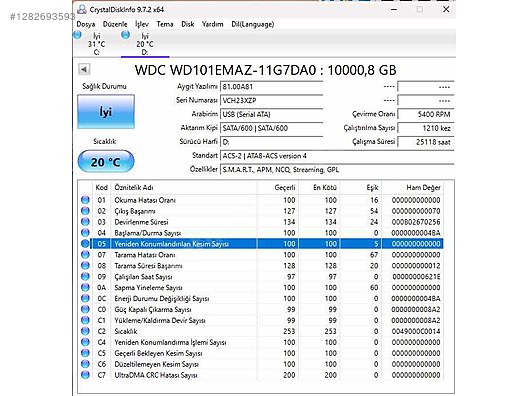Click status orb for row C2 Sıcaklık
The height and width of the screenshot is (396, 528).
tap(86, 331)
